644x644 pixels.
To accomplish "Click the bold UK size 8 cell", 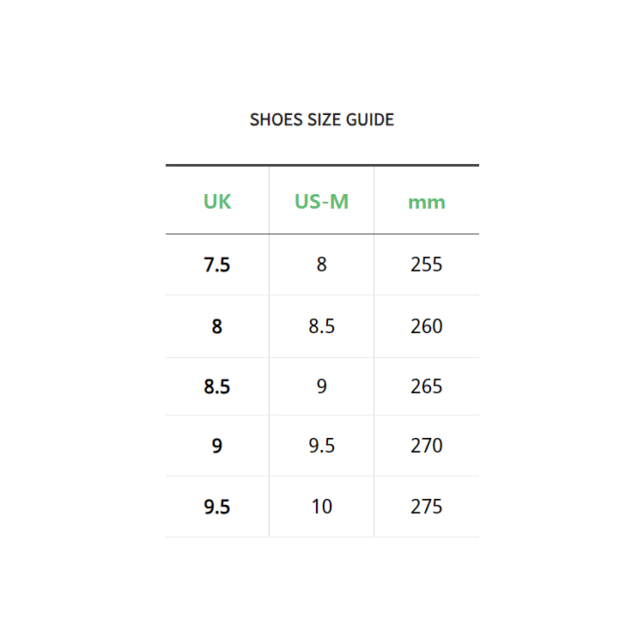I will pos(217,327).
